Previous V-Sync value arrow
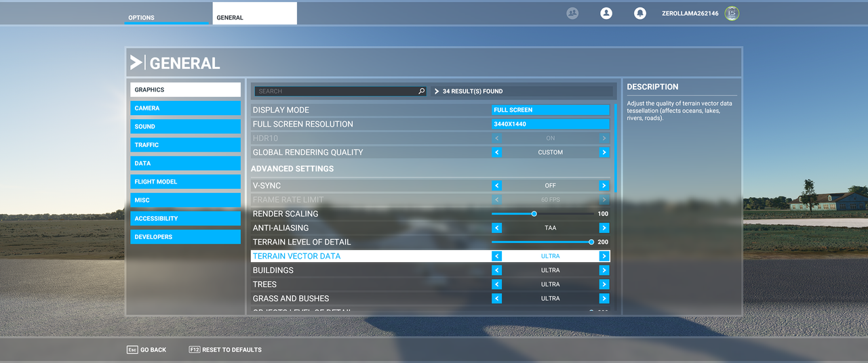This screenshot has width=868, height=363. coord(496,186)
